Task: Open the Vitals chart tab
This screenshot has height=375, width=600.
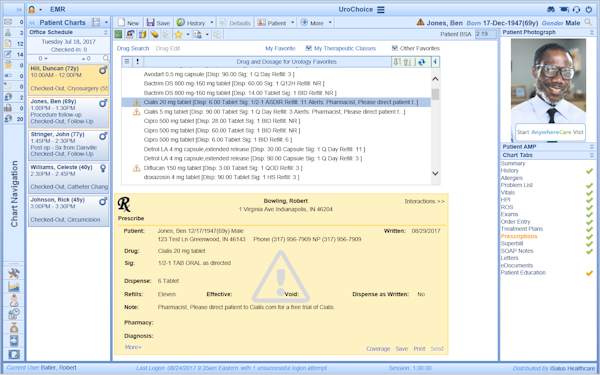Action: click(x=508, y=192)
